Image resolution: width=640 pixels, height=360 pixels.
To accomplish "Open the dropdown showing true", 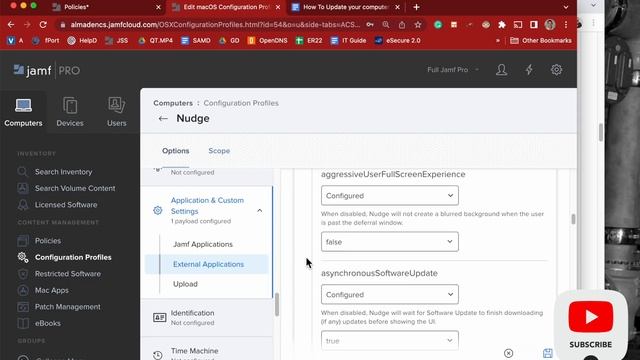I will 389,340.
